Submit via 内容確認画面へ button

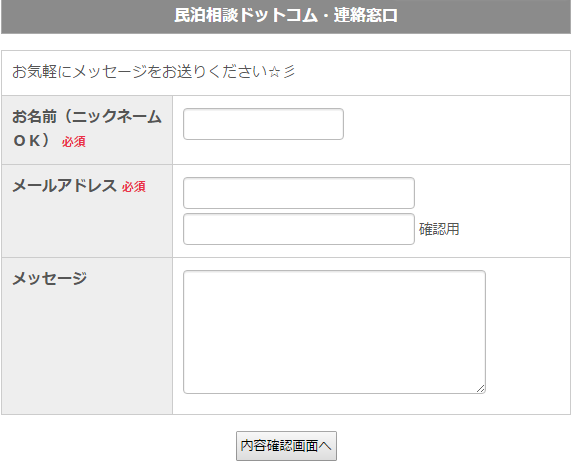[x=286, y=446]
